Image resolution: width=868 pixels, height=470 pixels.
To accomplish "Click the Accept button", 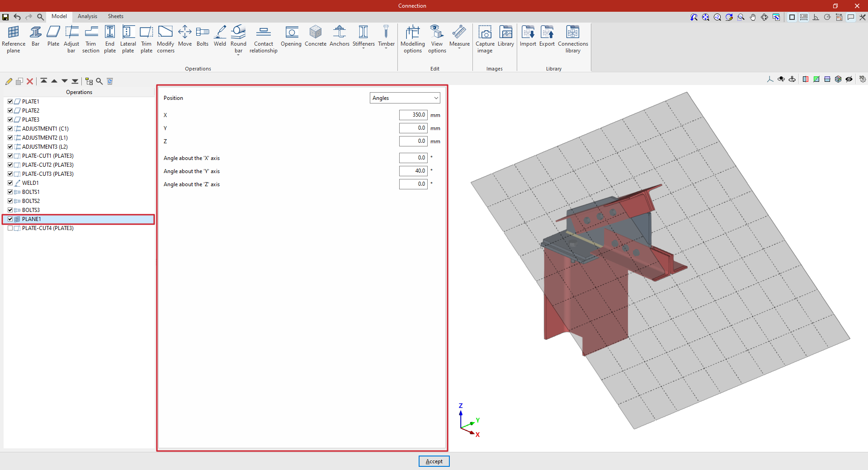I will (x=434, y=461).
